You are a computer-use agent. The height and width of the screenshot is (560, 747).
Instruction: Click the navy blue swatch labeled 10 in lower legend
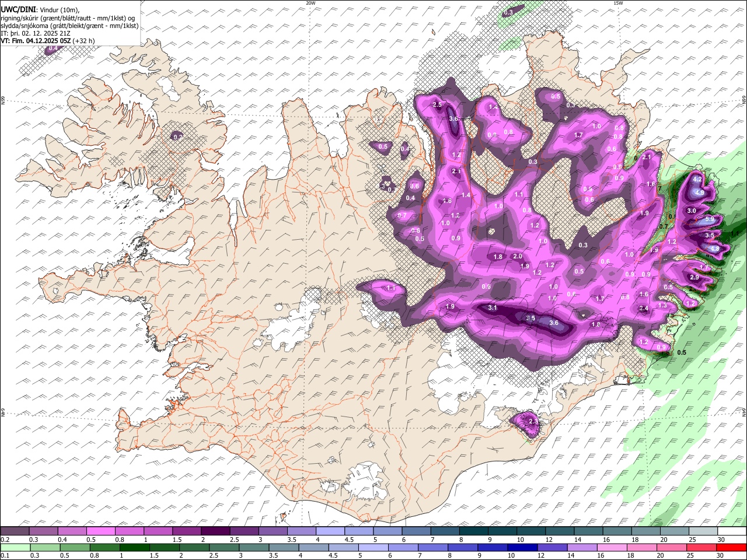(x=521, y=547)
